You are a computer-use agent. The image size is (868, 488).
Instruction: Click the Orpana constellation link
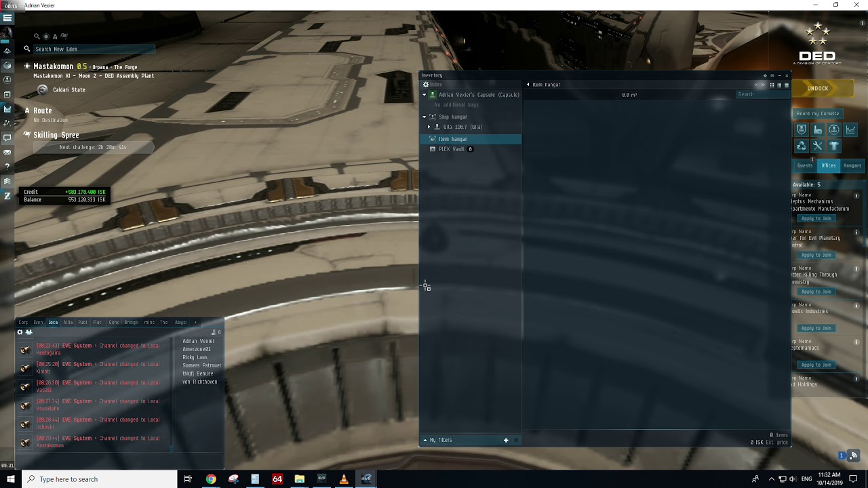coord(100,67)
